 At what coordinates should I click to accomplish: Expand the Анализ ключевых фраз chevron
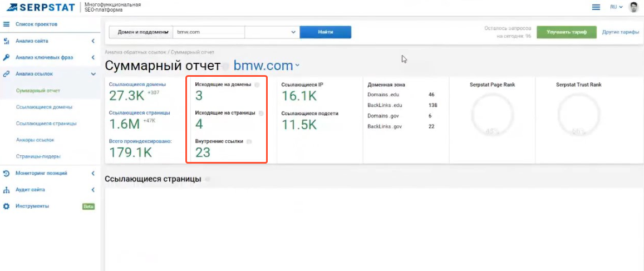coord(93,57)
